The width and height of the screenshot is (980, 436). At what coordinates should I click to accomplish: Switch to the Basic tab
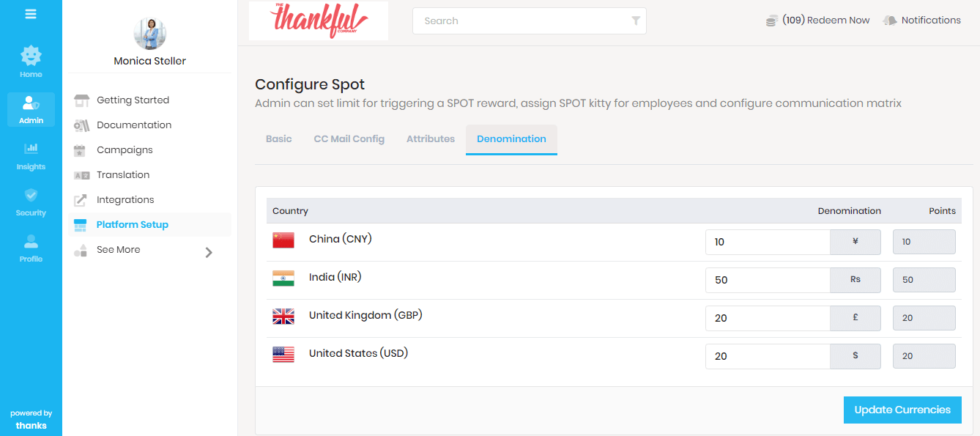(278, 139)
